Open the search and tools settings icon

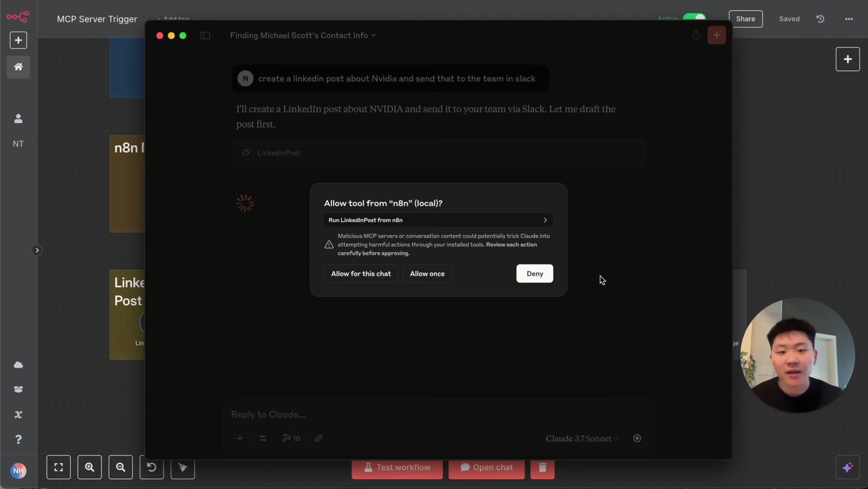pos(263,438)
